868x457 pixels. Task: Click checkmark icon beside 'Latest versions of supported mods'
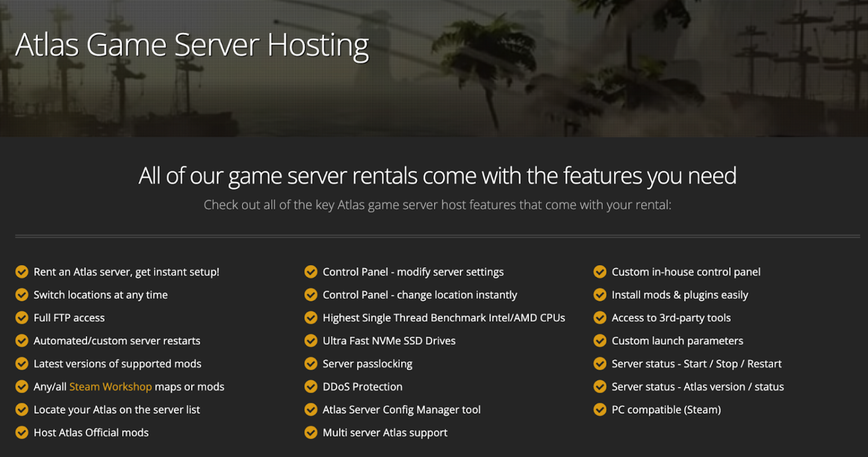[21, 364]
